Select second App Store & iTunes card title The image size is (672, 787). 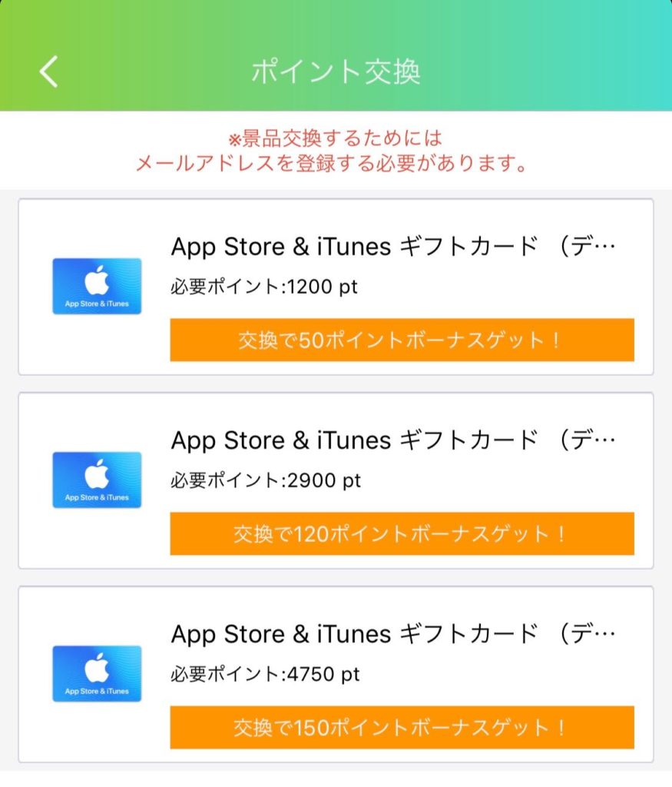(x=393, y=440)
